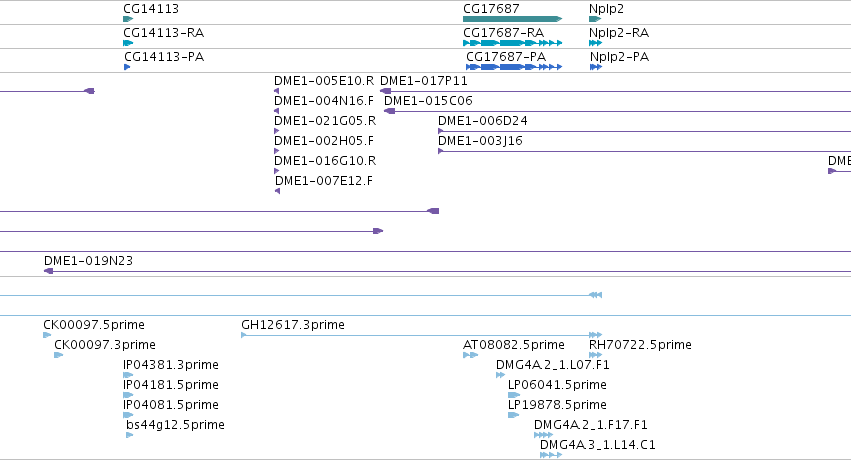
Task: Click the DMG4A.3_1.L14.C1 label
Action: pyautogui.click(x=598, y=445)
